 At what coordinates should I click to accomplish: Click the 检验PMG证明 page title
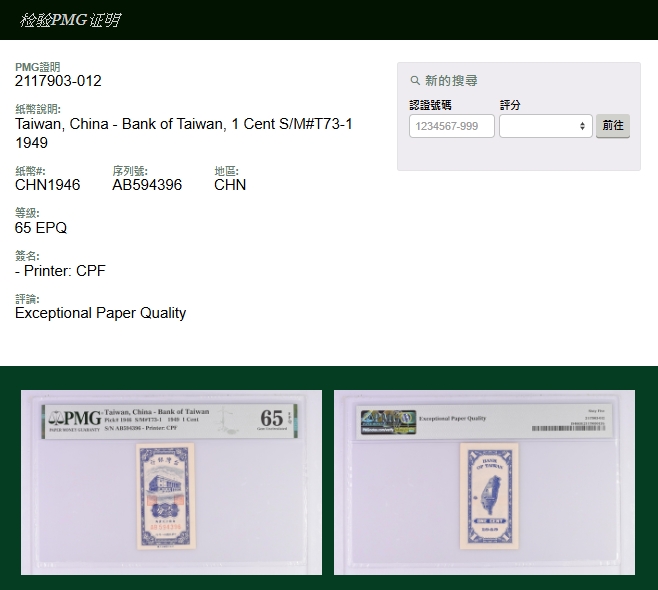coord(70,20)
